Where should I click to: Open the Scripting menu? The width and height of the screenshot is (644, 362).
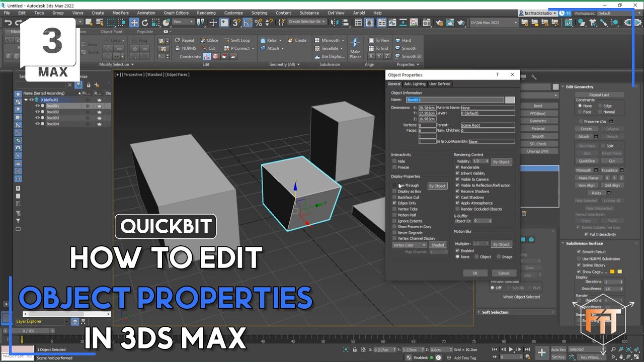click(x=259, y=13)
